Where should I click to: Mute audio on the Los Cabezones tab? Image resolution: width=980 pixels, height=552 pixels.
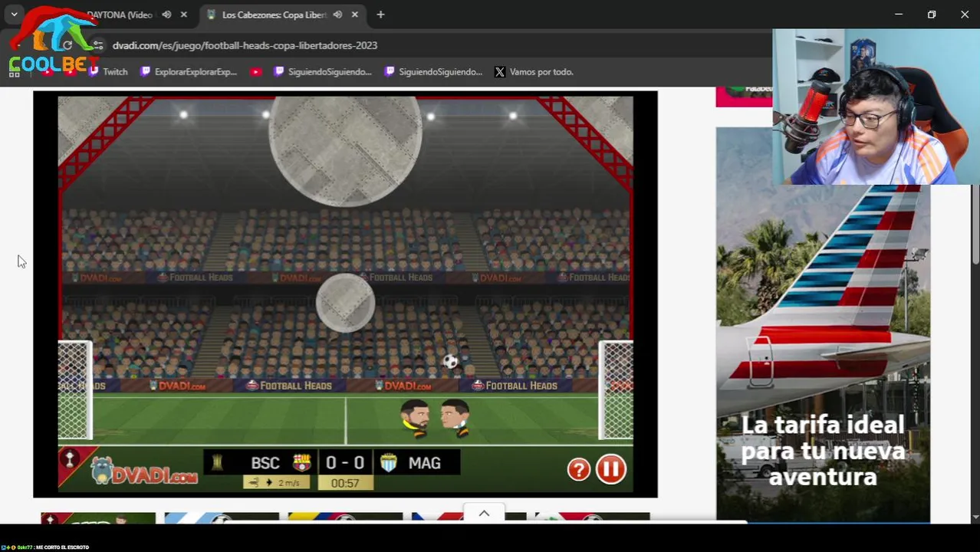(337, 15)
